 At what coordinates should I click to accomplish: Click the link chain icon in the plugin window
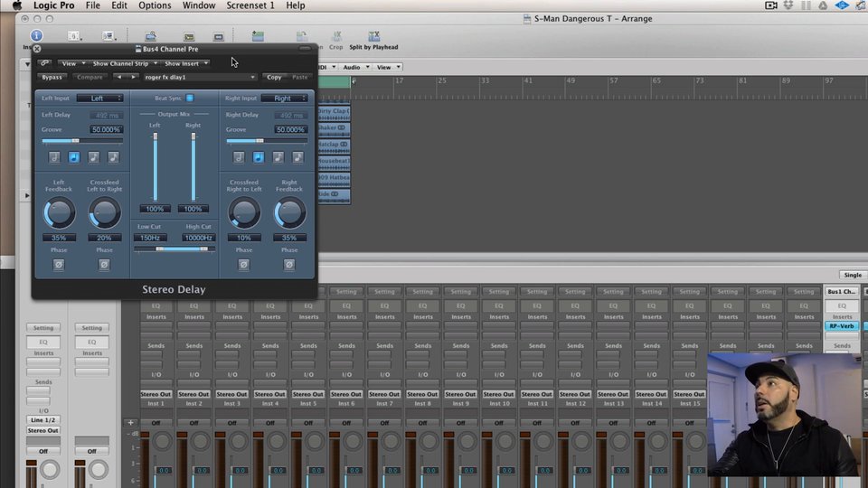click(45, 63)
